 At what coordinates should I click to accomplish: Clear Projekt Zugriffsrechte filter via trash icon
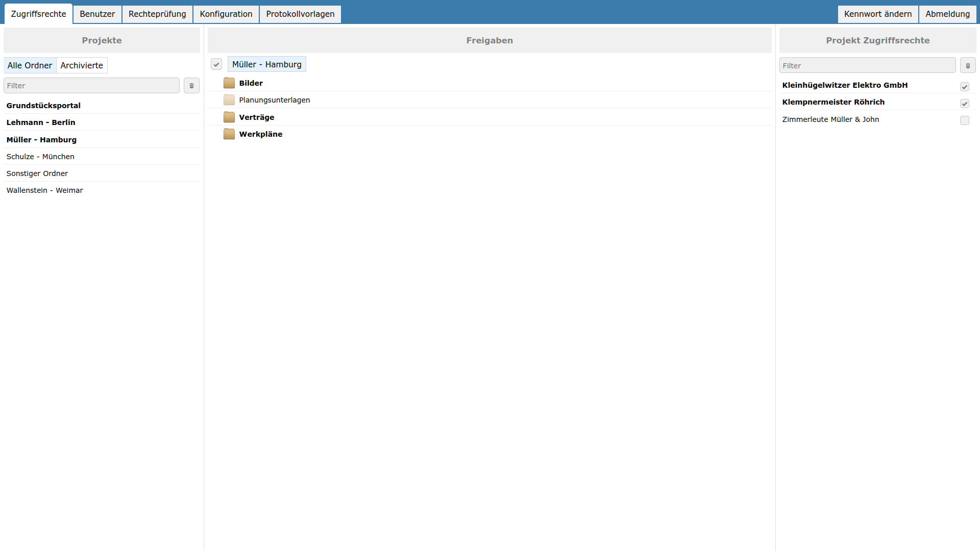pos(967,66)
